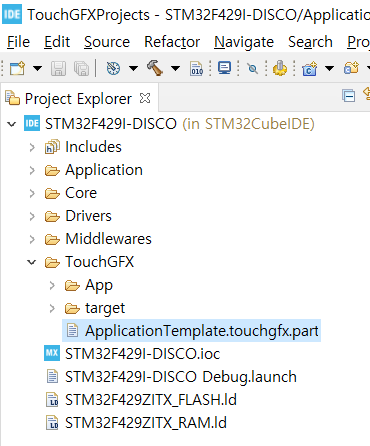Click the Save All toolbar icon
This screenshot has width=370, height=446.
click(81, 69)
